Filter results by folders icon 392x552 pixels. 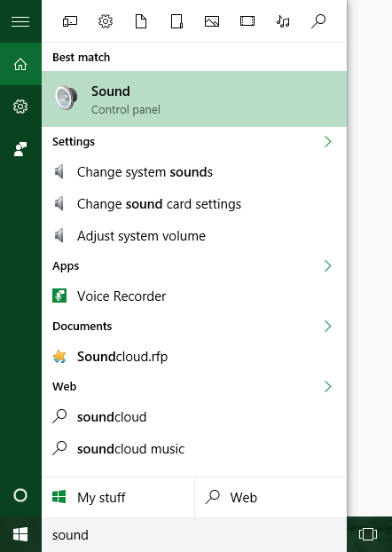tap(176, 21)
